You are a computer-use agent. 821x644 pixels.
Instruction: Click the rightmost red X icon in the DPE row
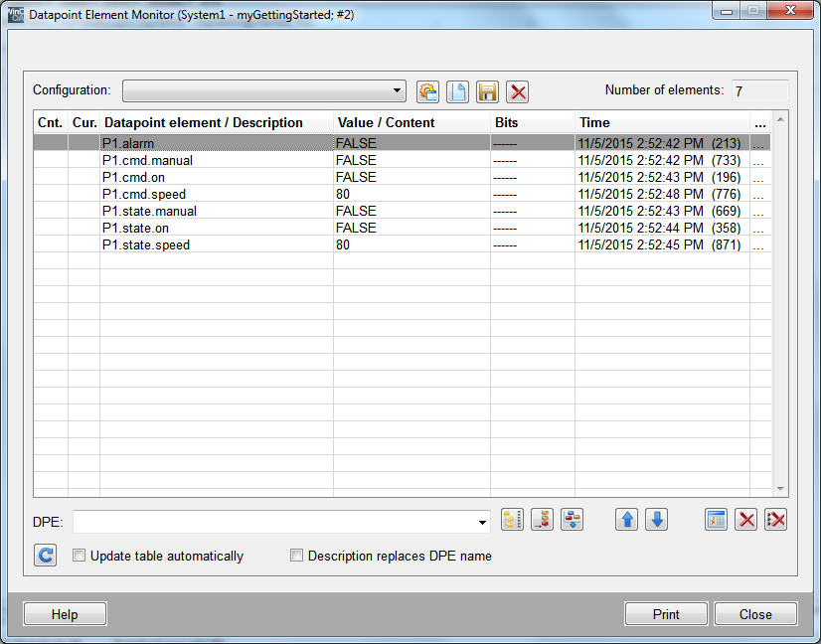tap(775, 520)
